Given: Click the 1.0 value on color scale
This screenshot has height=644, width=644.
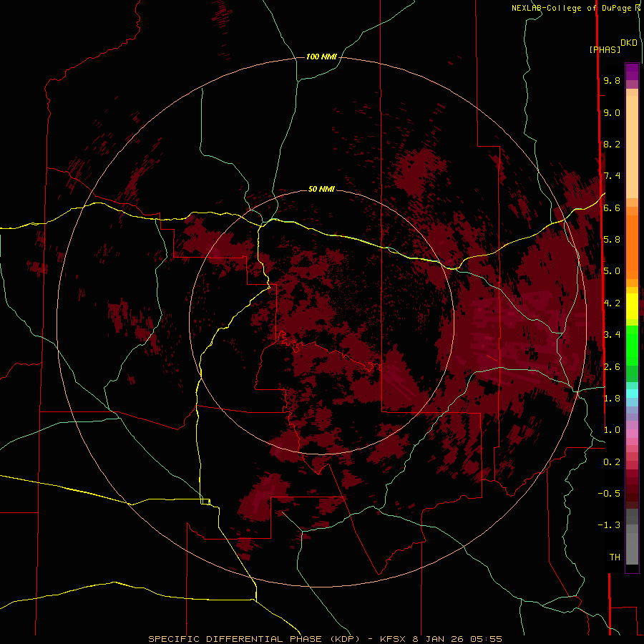Looking at the screenshot, I should tap(612, 430).
